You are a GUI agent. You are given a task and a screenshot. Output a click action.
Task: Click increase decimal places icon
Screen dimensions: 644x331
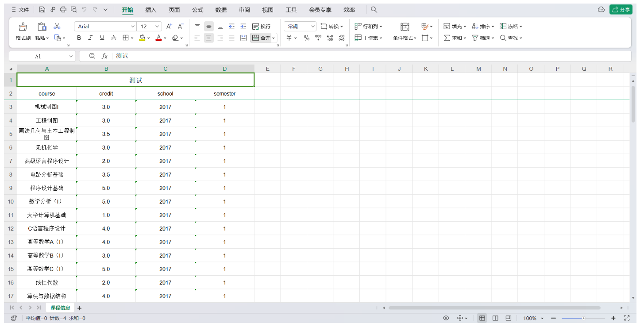click(330, 38)
